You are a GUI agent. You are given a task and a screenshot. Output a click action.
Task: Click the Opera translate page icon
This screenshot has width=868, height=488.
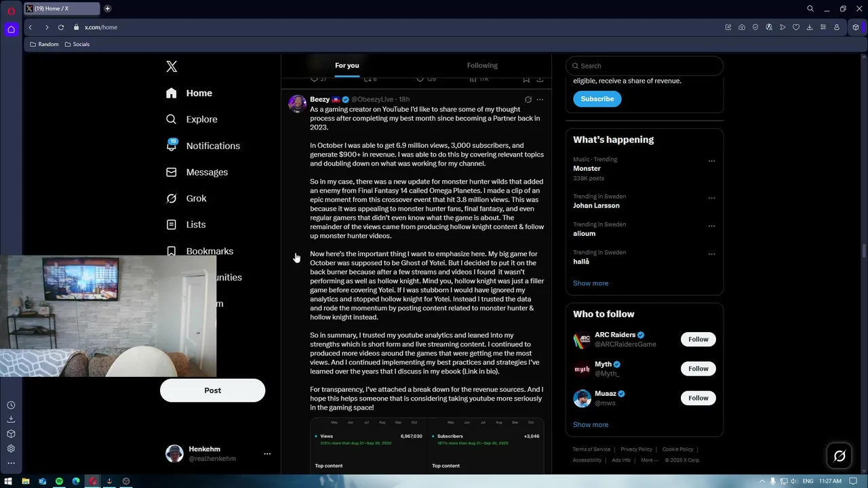[769, 27]
